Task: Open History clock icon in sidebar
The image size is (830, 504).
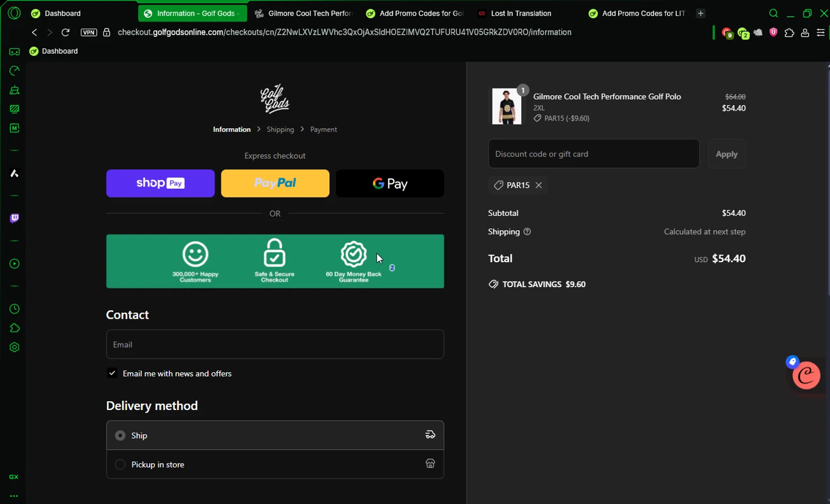Action: [14, 309]
